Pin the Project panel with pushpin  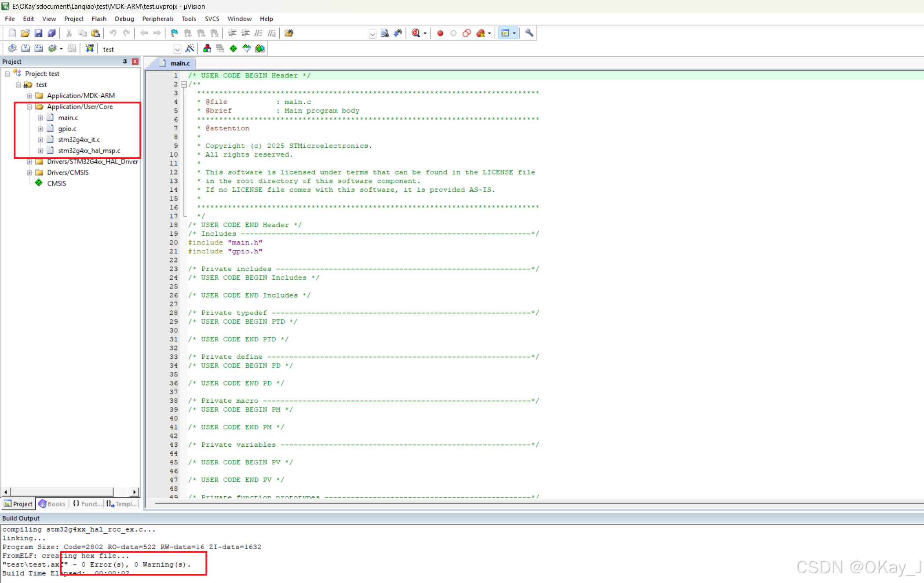(125, 62)
